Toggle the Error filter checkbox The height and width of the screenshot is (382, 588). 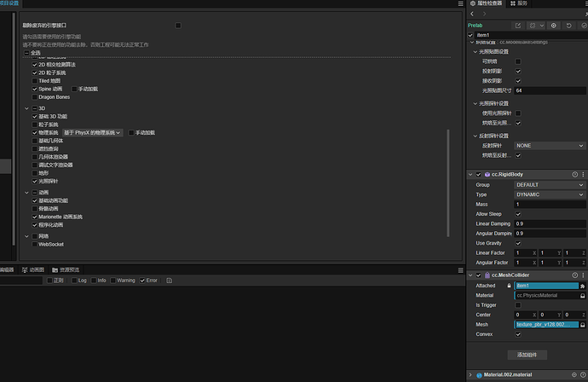(142, 281)
